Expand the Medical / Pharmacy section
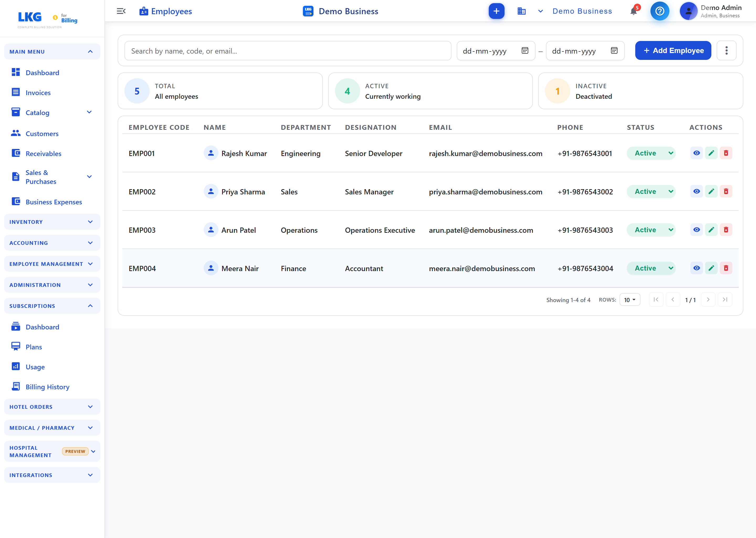 (52, 428)
